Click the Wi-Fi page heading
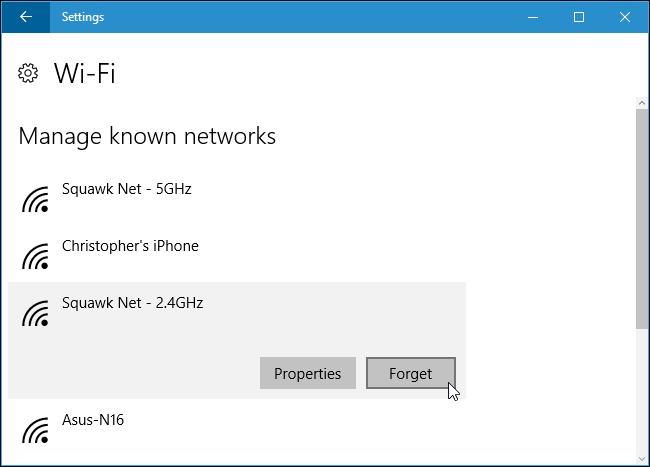Viewport: 650px width, 467px height. tap(84, 73)
